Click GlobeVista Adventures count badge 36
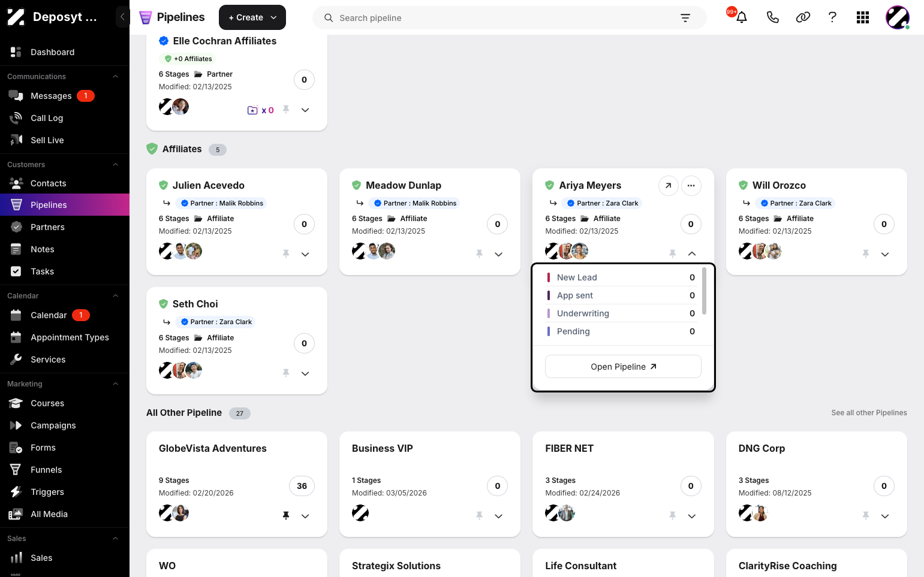 (302, 486)
